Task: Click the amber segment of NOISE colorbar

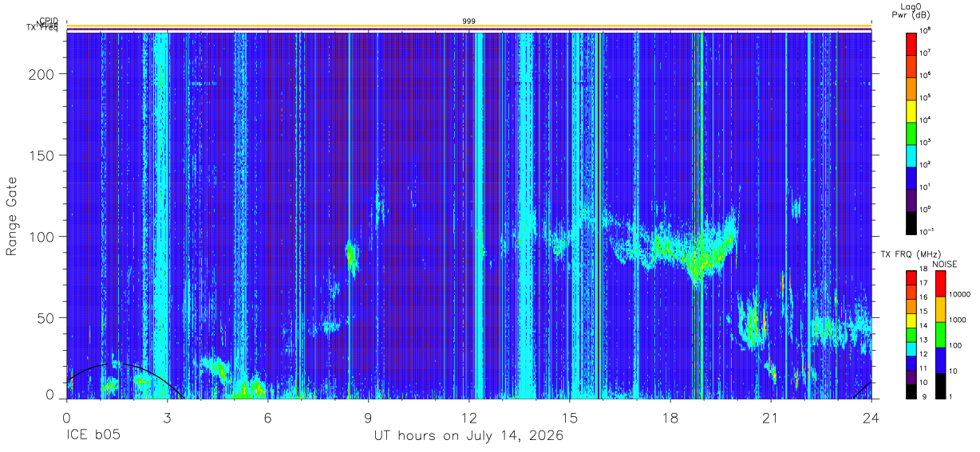Action: 940,309
